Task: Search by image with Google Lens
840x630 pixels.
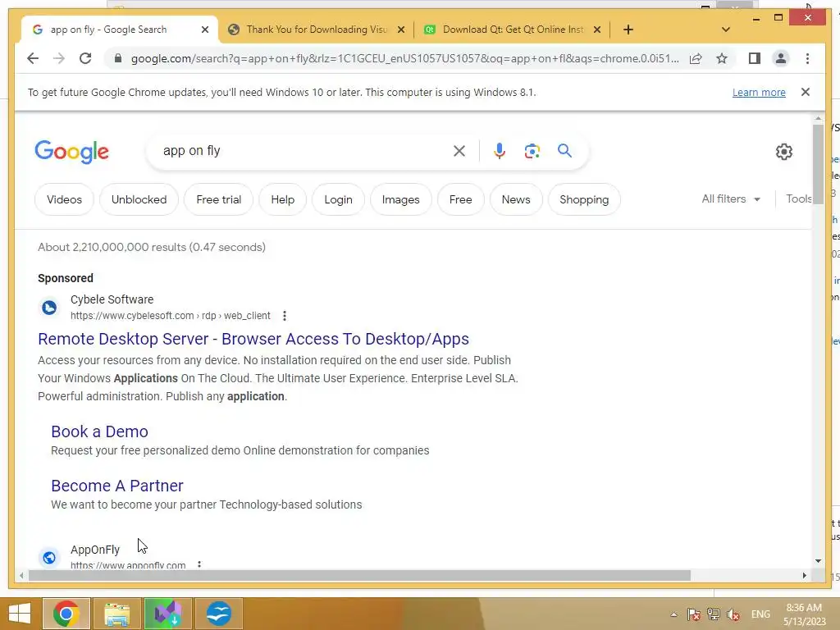Action: tap(532, 151)
